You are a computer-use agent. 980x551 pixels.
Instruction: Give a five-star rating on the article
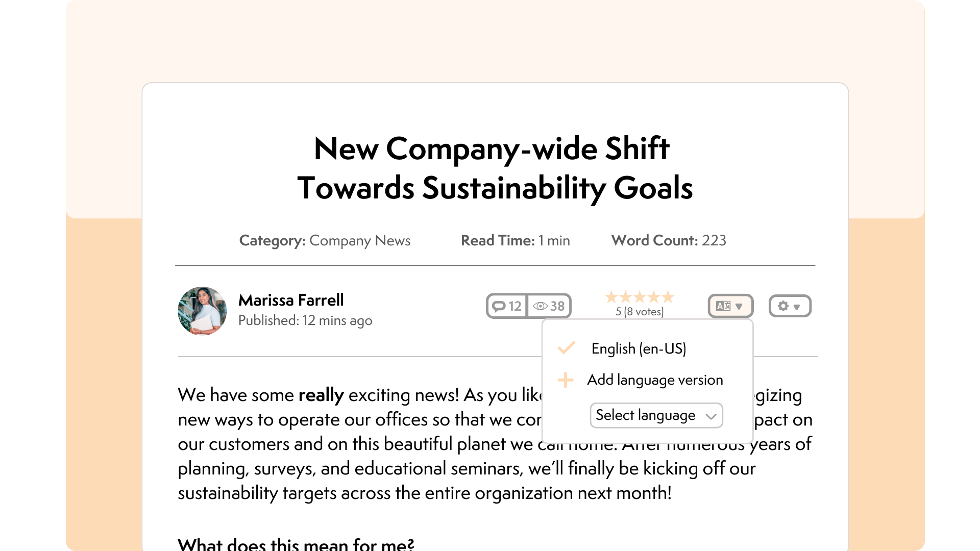(668, 297)
